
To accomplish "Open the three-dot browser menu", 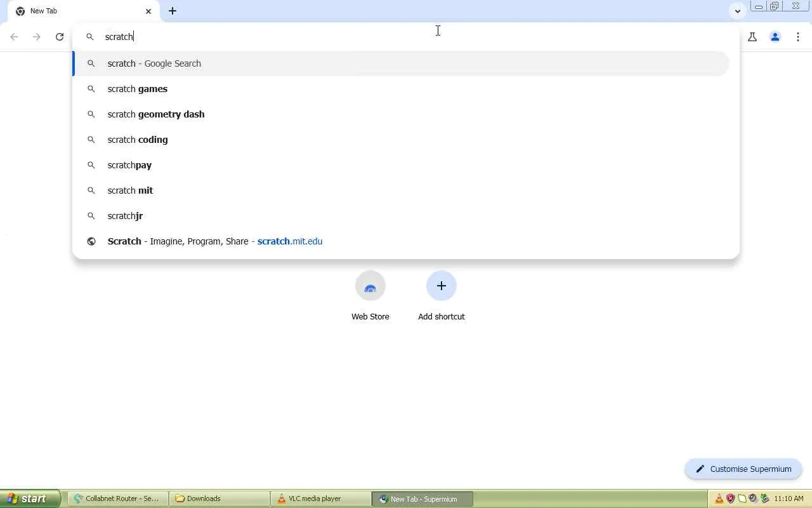I will (x=798, y=37).
